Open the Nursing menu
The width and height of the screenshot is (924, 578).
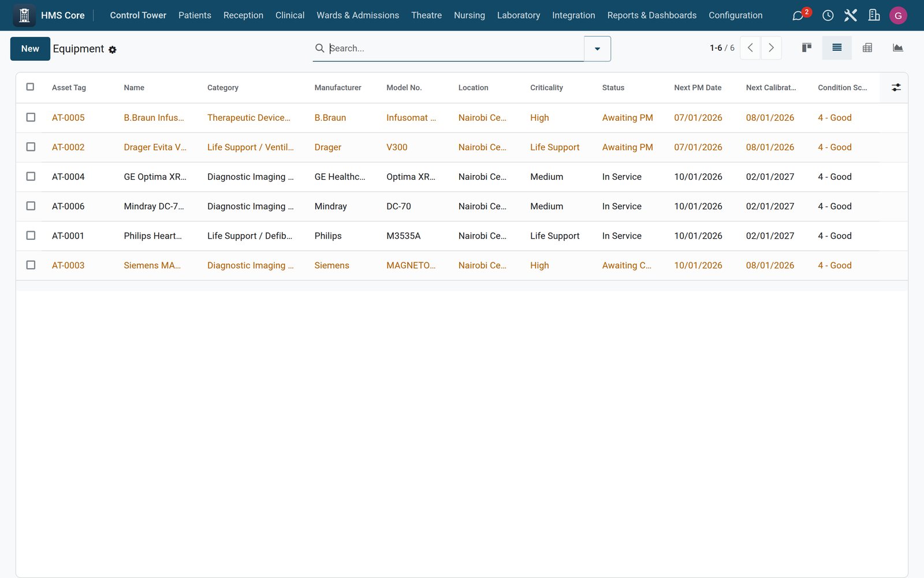coord(470,15)
